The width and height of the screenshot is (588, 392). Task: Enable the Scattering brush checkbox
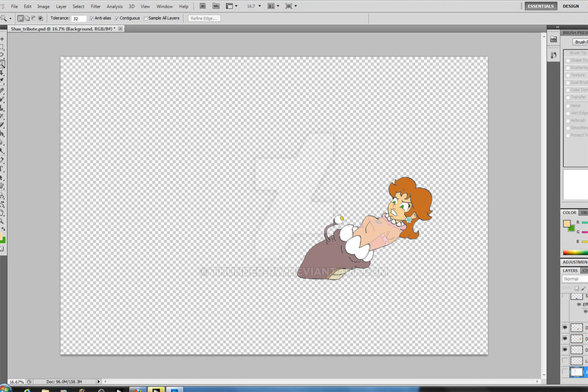pos(568,67)
